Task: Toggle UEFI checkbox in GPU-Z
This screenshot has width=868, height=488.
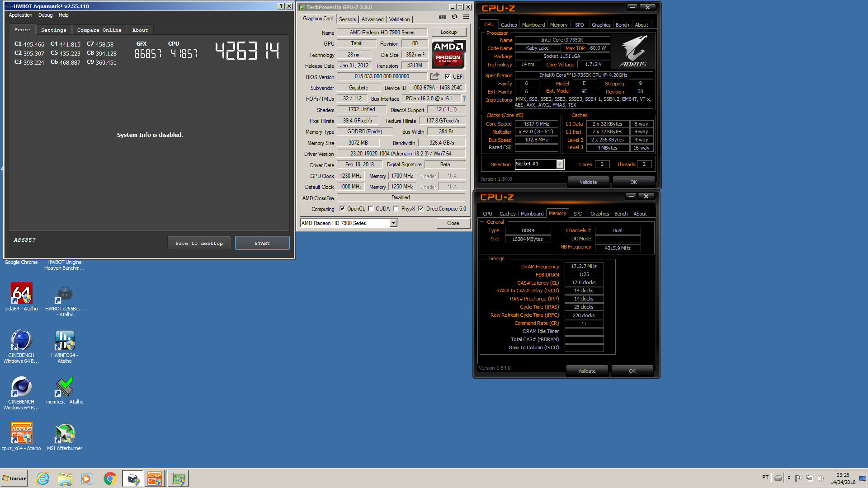Action: pos(448,76)
